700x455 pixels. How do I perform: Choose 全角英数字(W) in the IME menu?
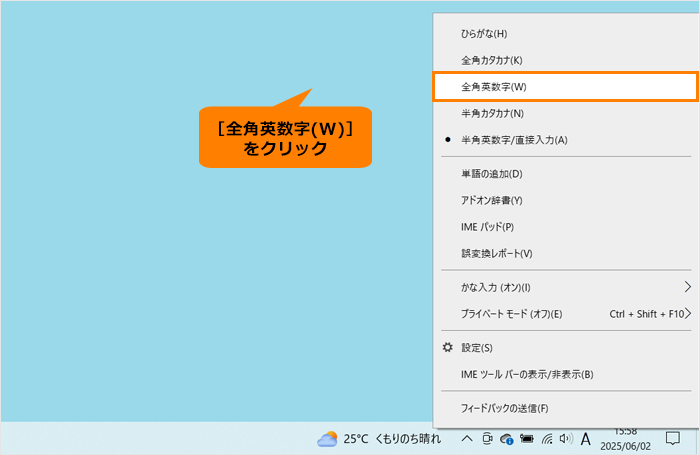(566, 87)
